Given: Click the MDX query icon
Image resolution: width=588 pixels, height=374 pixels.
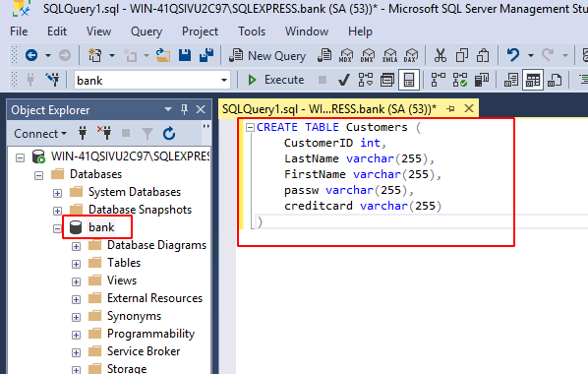Looking at the screenshot, I should pos(346,55).
